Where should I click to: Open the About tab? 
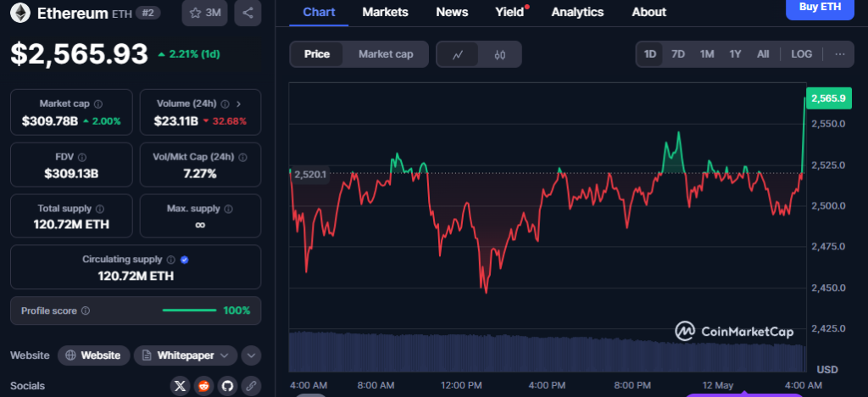point(648,12)
